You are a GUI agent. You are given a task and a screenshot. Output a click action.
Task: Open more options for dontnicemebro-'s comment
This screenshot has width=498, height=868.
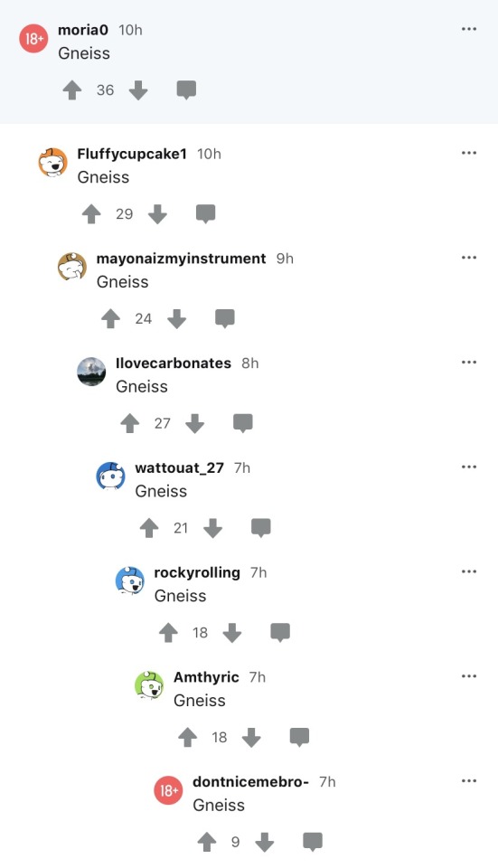tap(469, 780)
